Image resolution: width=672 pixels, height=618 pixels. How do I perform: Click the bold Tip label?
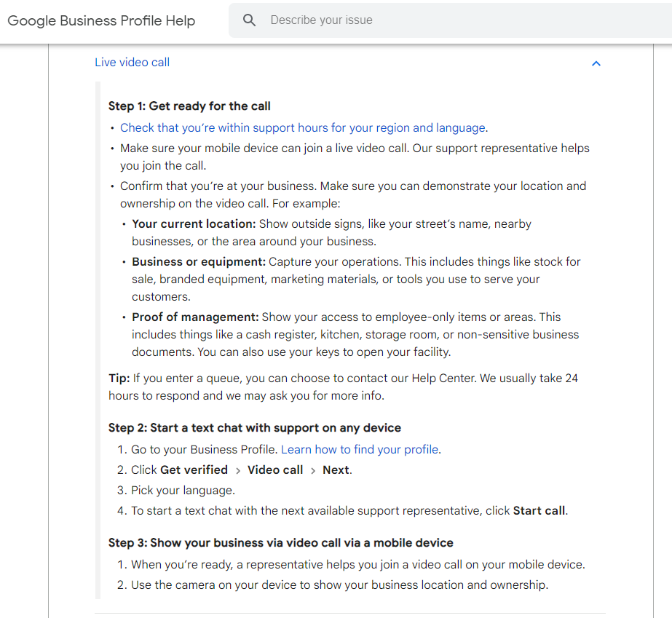(119, 379)
